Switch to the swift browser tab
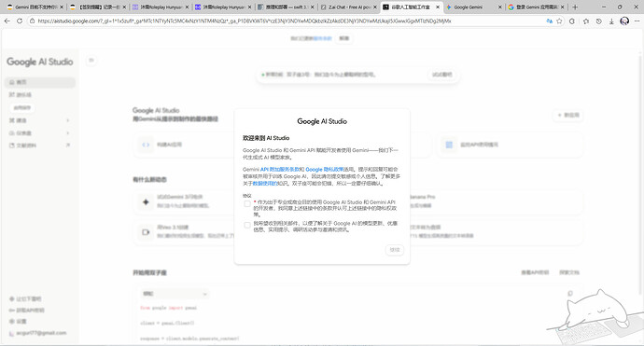 [286, 7]
